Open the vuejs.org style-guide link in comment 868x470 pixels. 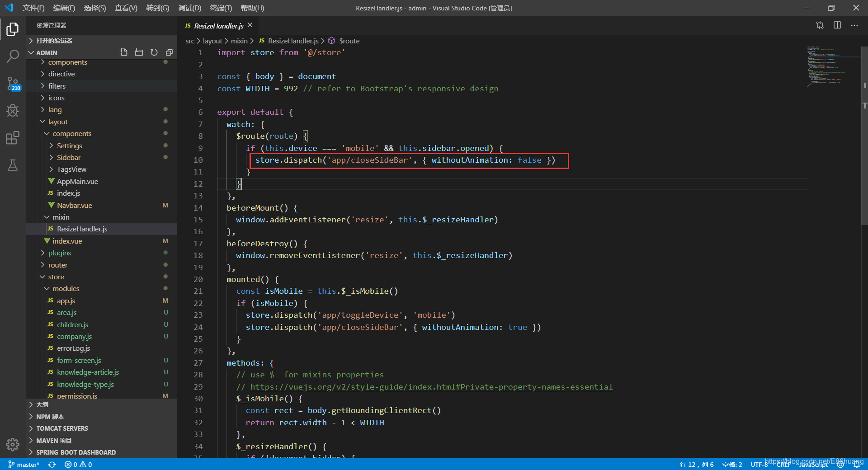click(431, 387)
